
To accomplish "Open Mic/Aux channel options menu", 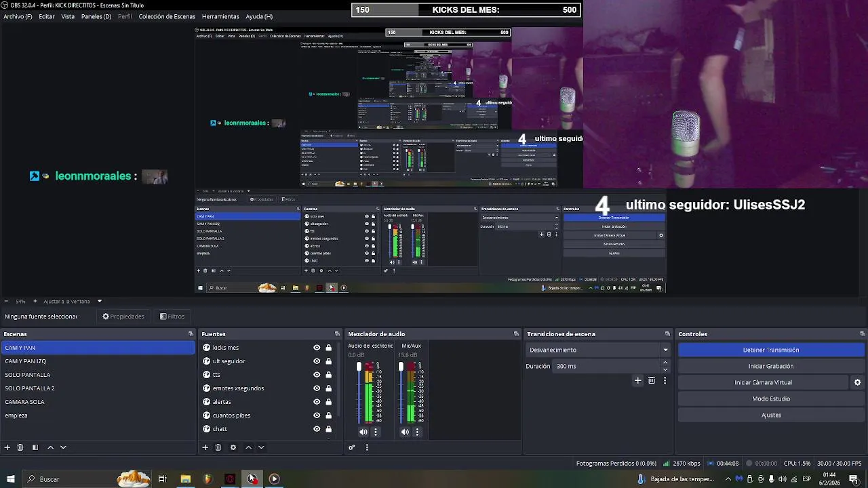I will 417,432.
